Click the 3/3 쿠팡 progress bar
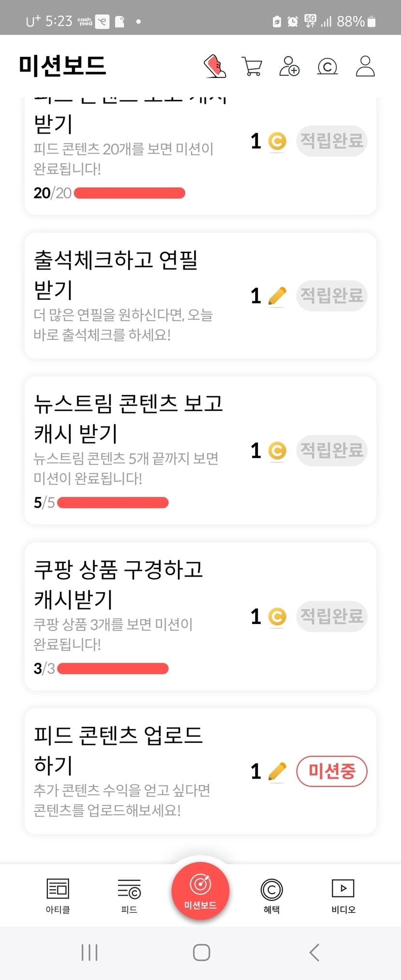The height and width of the screenshot is (980, 401). (113, 668)
